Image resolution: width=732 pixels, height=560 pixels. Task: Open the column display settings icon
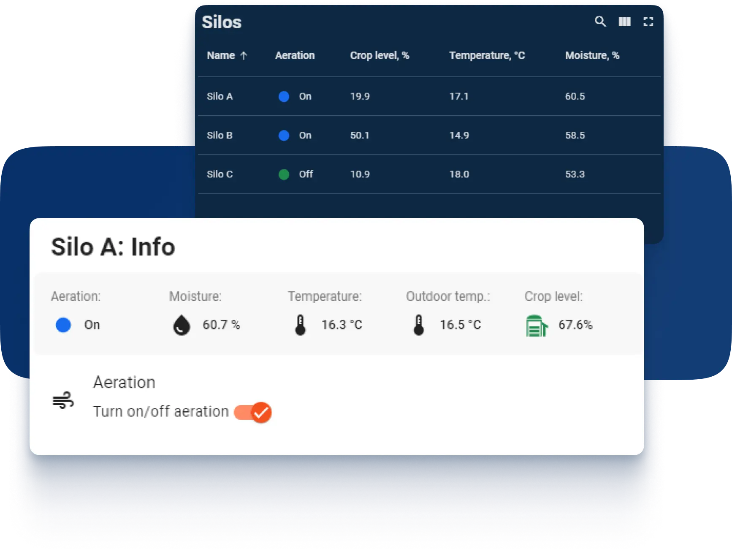point(624,22)
